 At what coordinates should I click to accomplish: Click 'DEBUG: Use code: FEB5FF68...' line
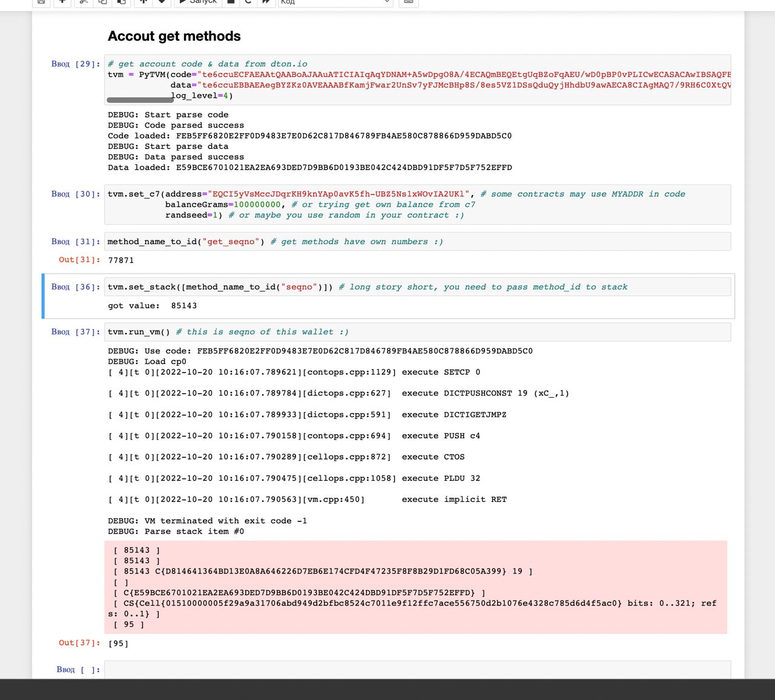pyautogui.click(x=320, y=351)
